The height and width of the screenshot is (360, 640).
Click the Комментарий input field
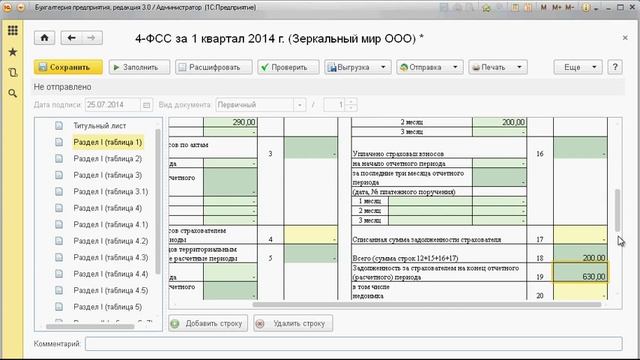354,344
